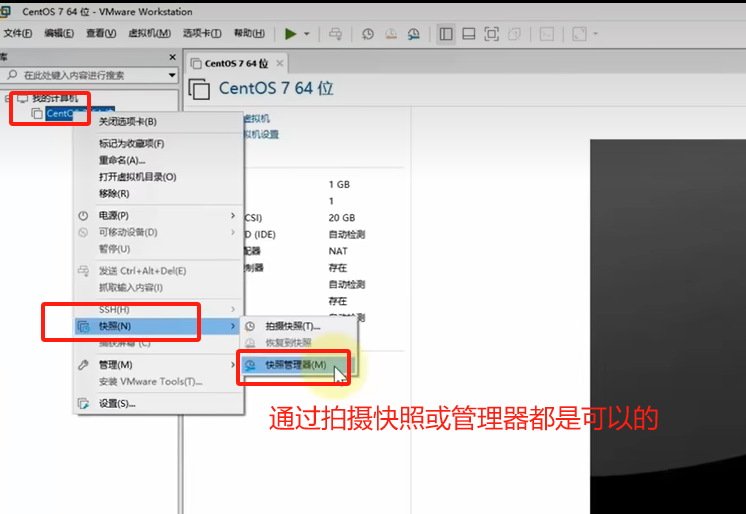
Task: Click the 编辑虚拟机设置 link
Action: click(x=261, y=135)
